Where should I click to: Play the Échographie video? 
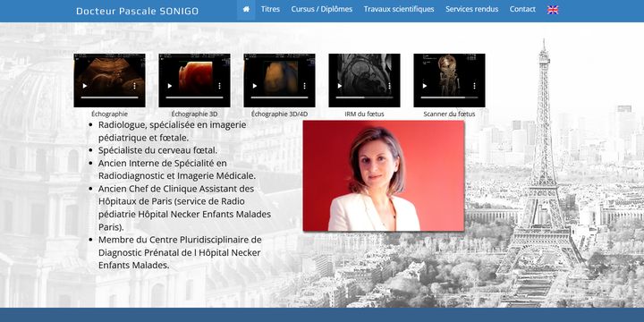[x=85, y=86]
